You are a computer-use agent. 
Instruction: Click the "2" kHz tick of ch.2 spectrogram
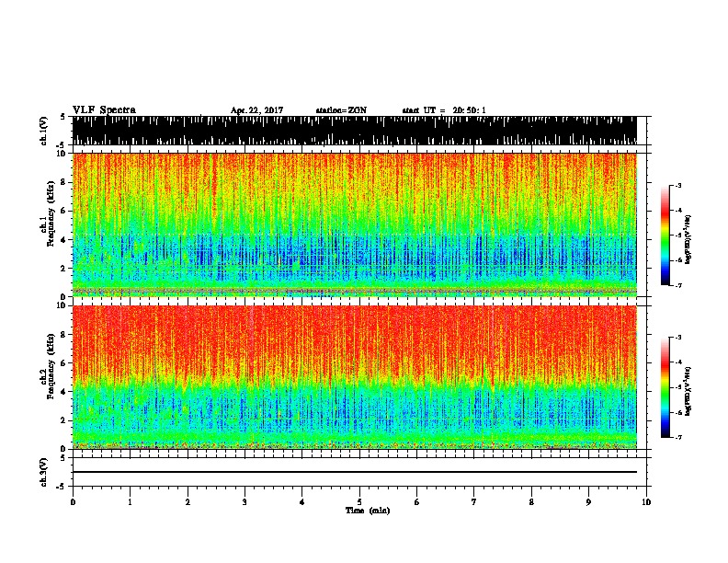(x=64, y=420)
